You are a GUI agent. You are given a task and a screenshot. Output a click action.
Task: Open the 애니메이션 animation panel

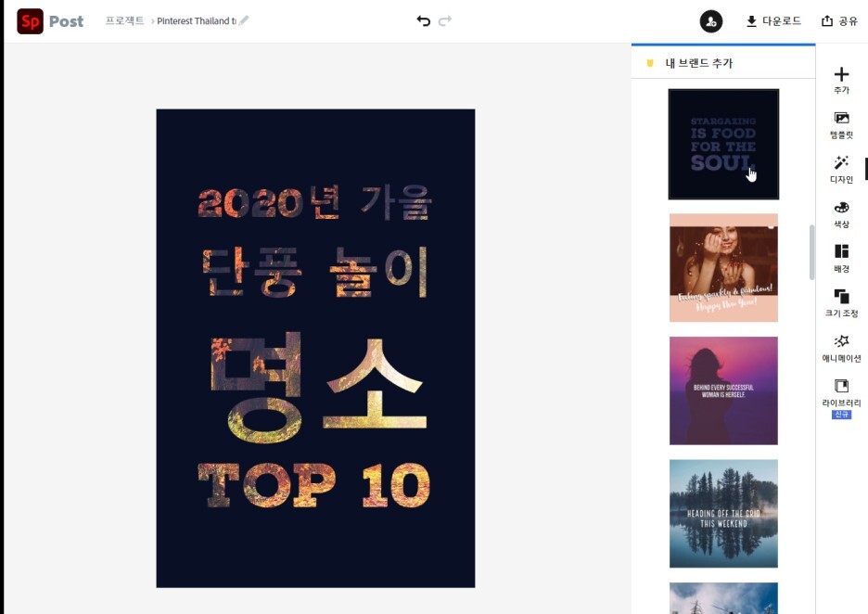click(x=841, y=348)
